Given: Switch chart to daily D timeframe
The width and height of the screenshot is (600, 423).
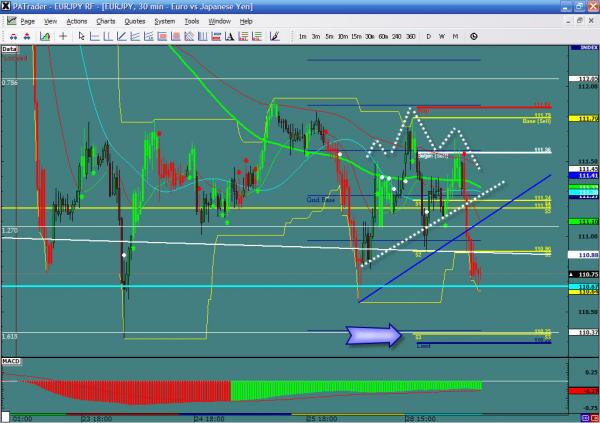Looking at the screenshot, I should click(428, 36).
